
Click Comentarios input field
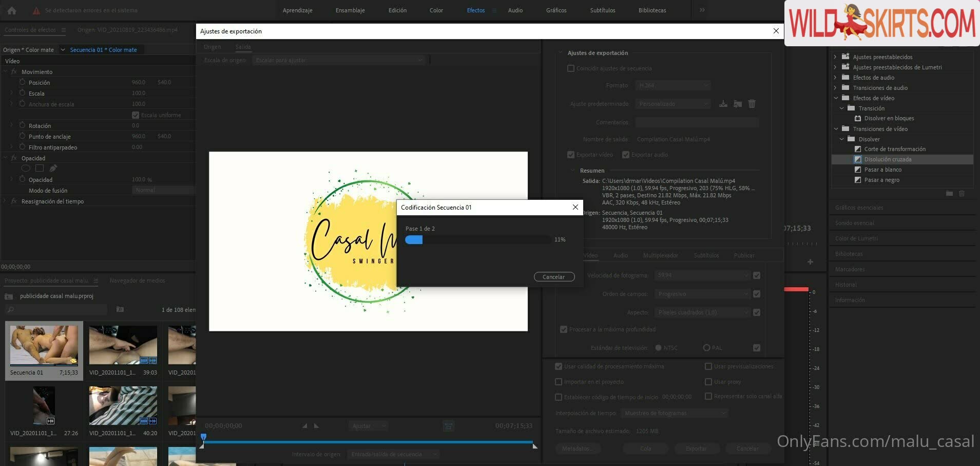coord(697,122)
